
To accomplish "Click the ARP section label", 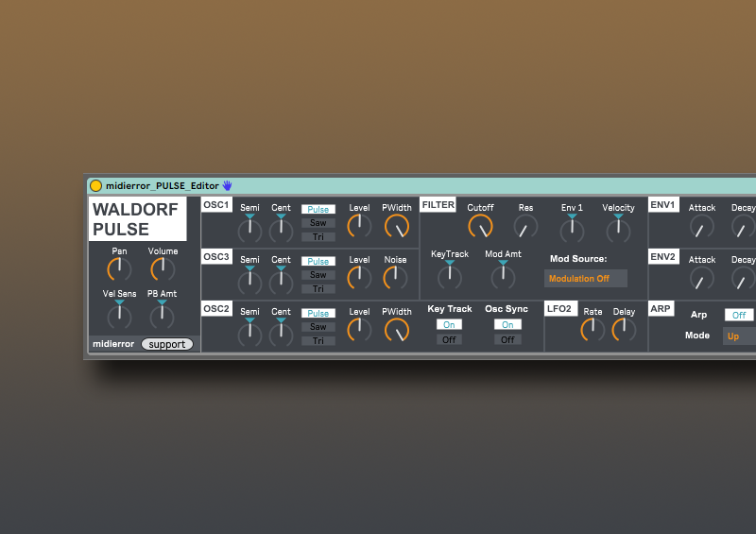I will 661,308.
